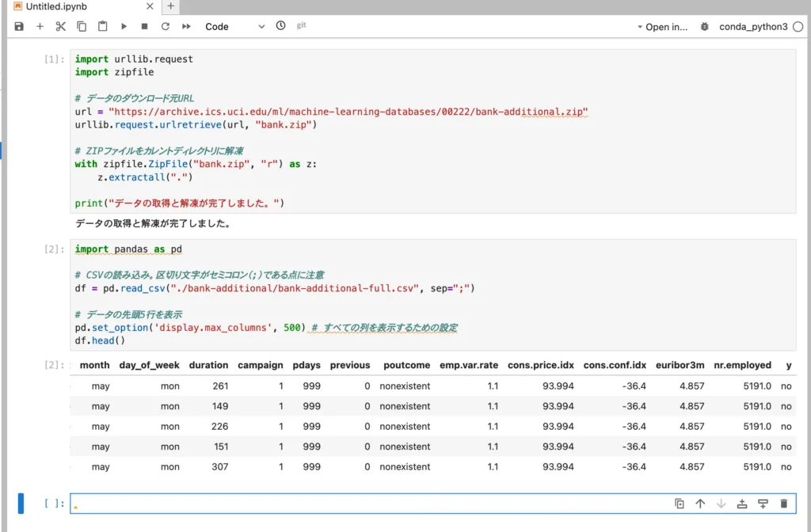The width and height of the screenshot is (811, 532).
Task: Interrupt the kernel with the stop icon
Action: click(x=144, y=26)
